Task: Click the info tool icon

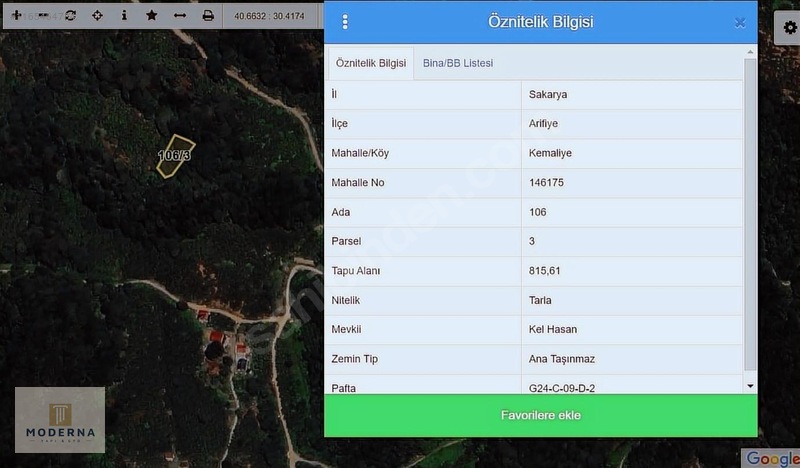Action: pos(124,15)
